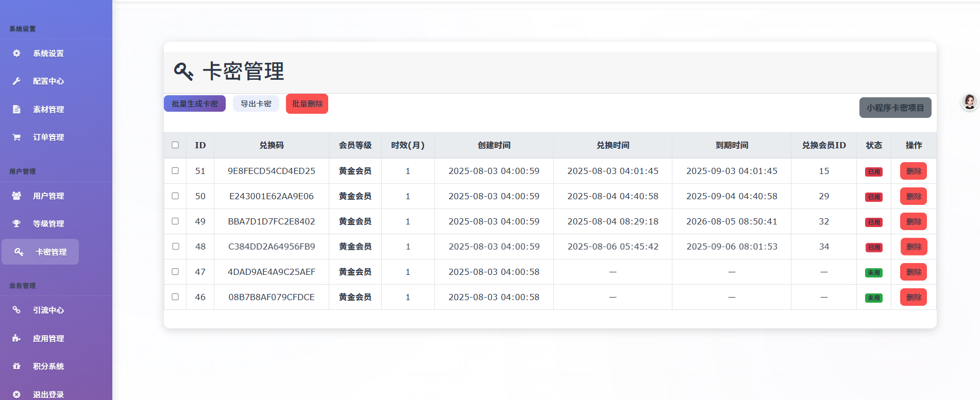Click the gear icon beside 系统设置
Viewport: 980px width, 400px height.
(x=16, y=53)
